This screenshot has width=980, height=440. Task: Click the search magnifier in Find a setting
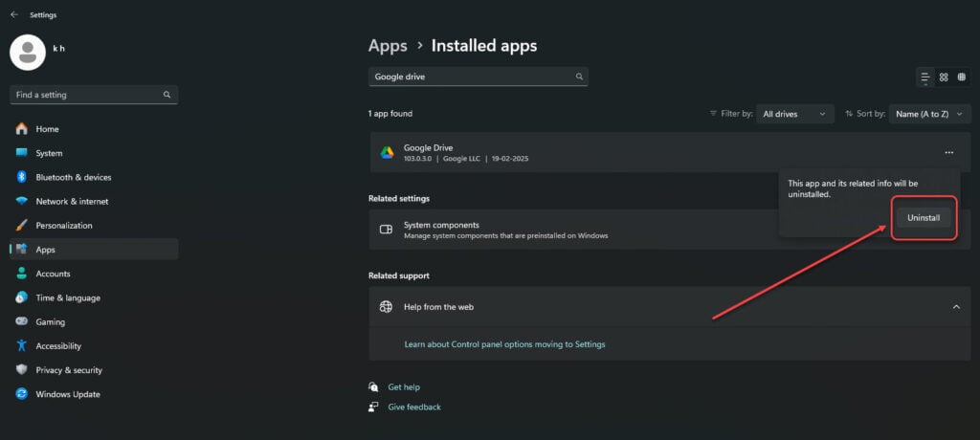pyautogui.click(x=167, y=95)
